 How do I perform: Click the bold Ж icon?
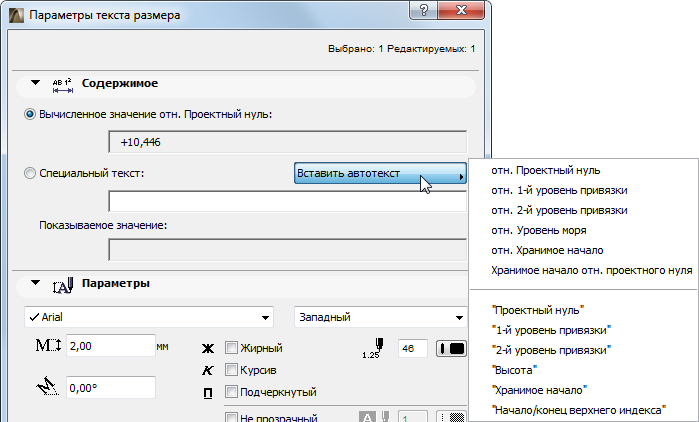click(208, 348)
